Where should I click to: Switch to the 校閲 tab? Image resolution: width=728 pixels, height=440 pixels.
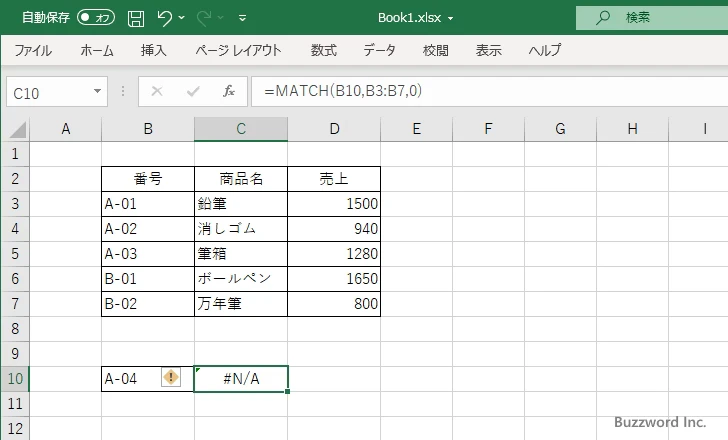click(x=436, y=50)
